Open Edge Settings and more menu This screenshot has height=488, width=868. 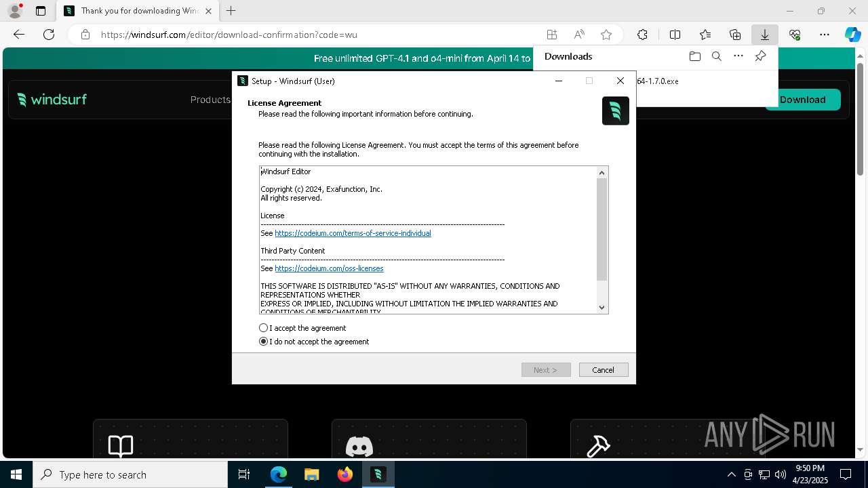click(x=825, y=35)
